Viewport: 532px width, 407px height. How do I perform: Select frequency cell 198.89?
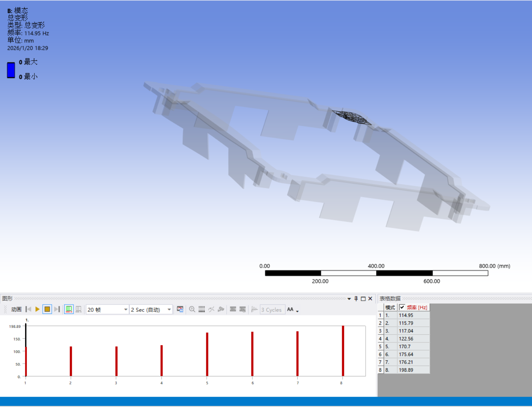point(414,370)
